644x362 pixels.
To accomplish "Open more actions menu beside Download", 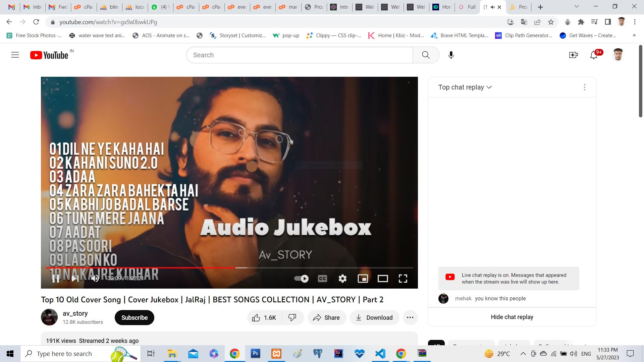I will (x=410, y=317).
